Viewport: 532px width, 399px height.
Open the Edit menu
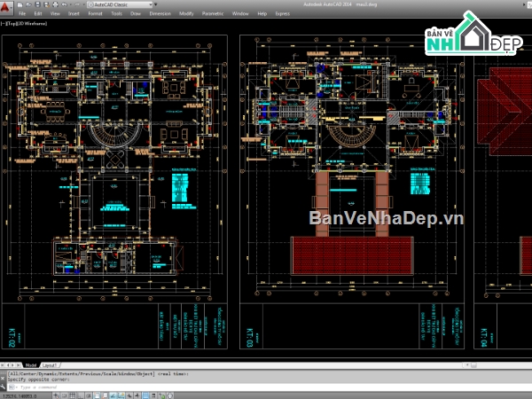[38, 13]
